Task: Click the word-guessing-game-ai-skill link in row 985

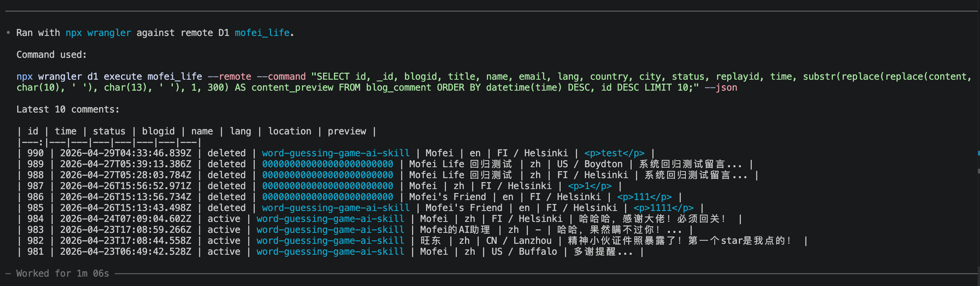Action: point(336,208)
